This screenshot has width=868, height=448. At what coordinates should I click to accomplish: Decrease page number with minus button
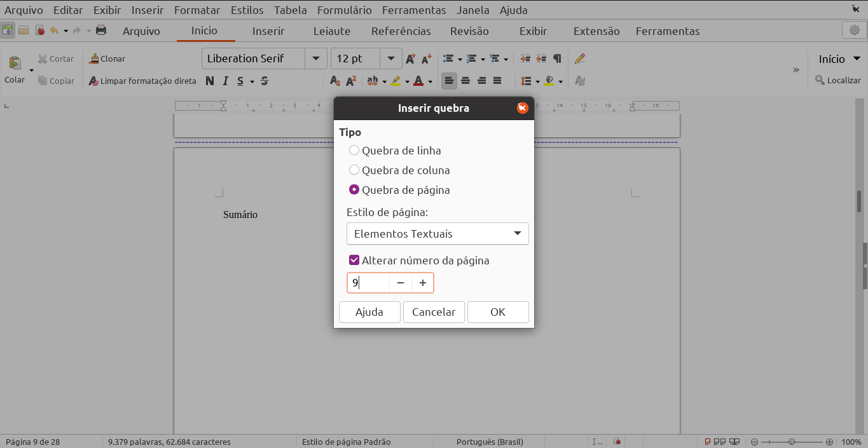[401, 283]
